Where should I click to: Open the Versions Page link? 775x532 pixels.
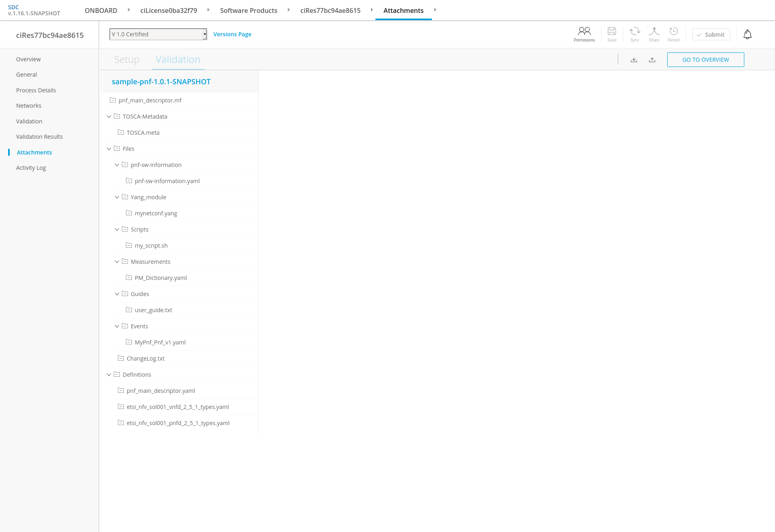pos(232,34)
